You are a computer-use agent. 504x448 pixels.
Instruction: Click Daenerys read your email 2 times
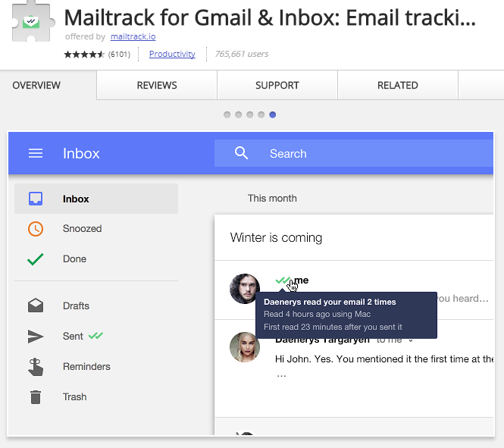[330, 302]
